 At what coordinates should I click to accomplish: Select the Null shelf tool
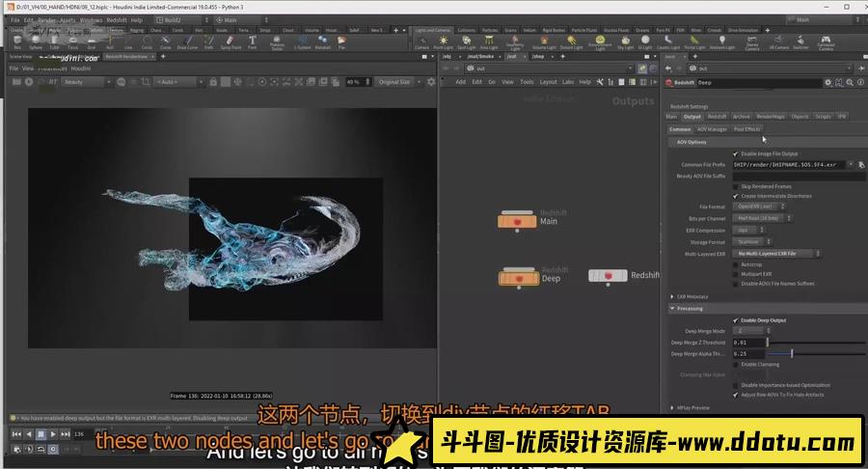[110, 42]
